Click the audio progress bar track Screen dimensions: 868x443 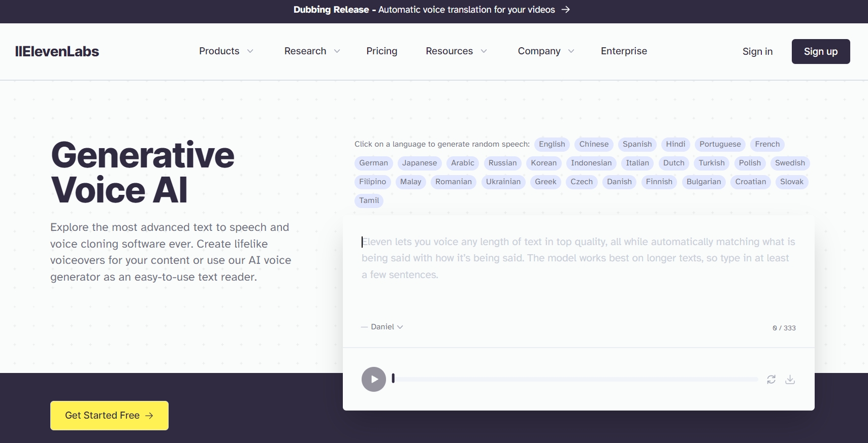[575, 380]
